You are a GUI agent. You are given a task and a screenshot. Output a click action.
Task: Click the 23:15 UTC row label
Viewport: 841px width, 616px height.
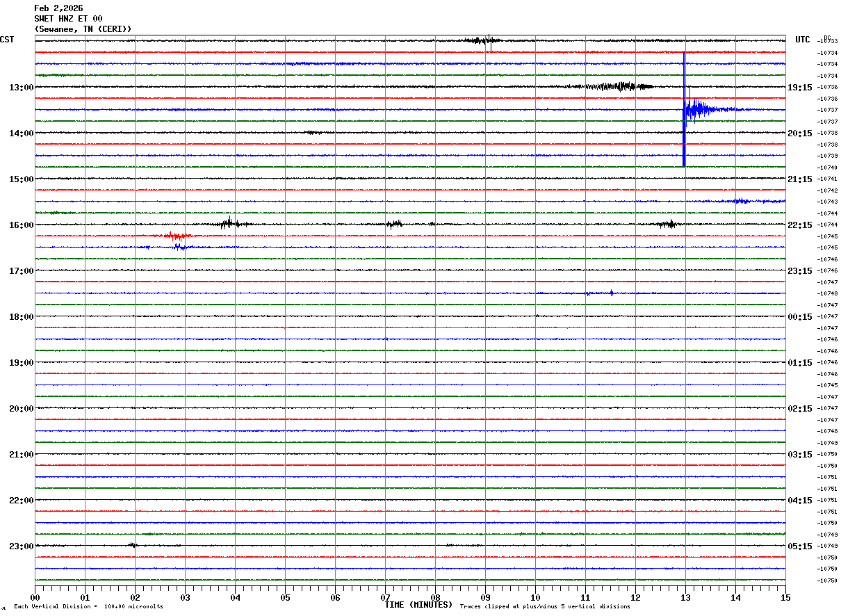[x=800, y=271]
